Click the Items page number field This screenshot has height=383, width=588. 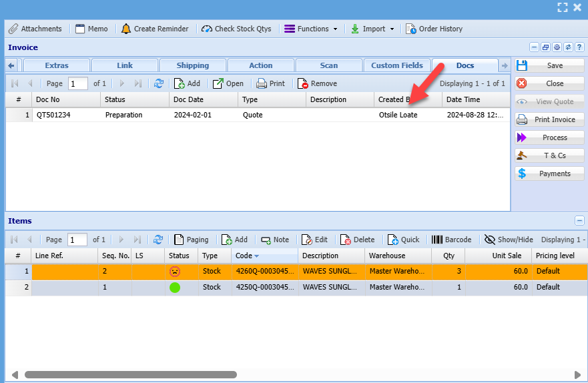point(77,240)
